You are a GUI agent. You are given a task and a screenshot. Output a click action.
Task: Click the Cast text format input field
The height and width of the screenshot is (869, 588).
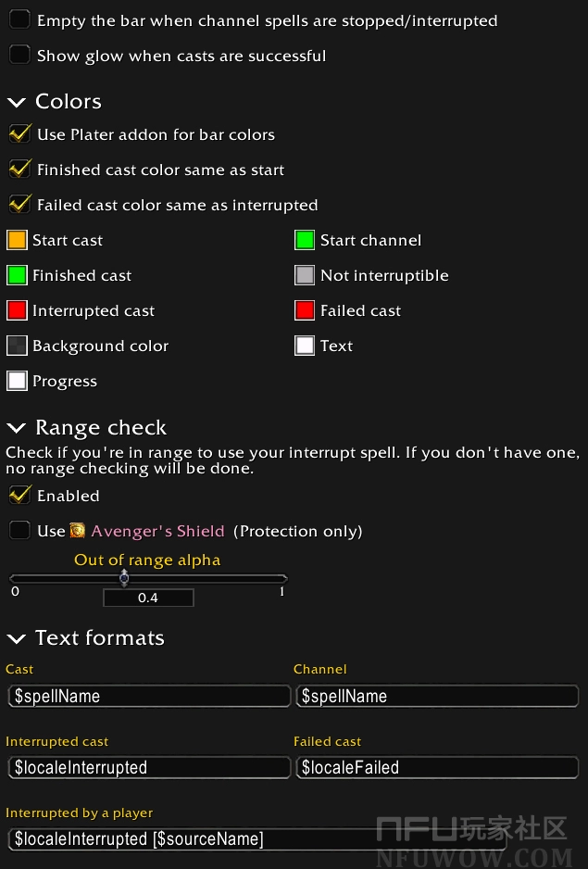(148, 697)
